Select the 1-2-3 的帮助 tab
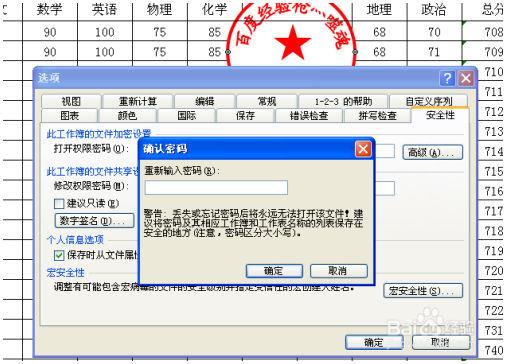 [x=343, y=101]
